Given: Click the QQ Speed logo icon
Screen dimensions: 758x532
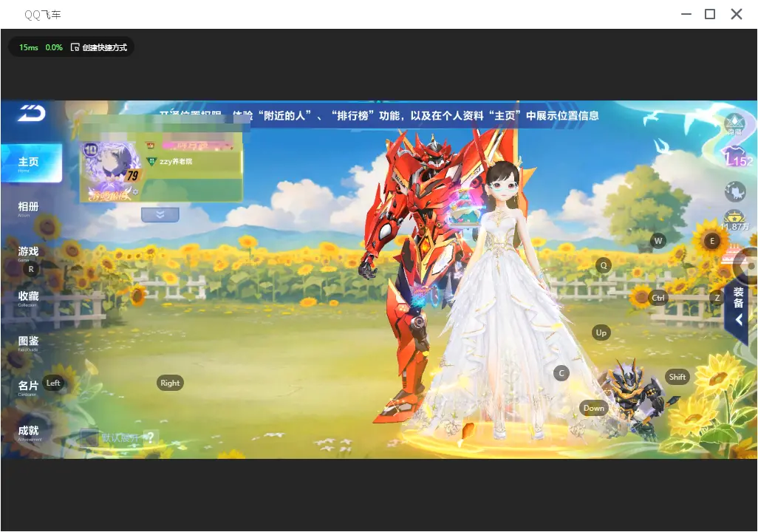Looking at the screenshot, I should click(x=32, y=113).
